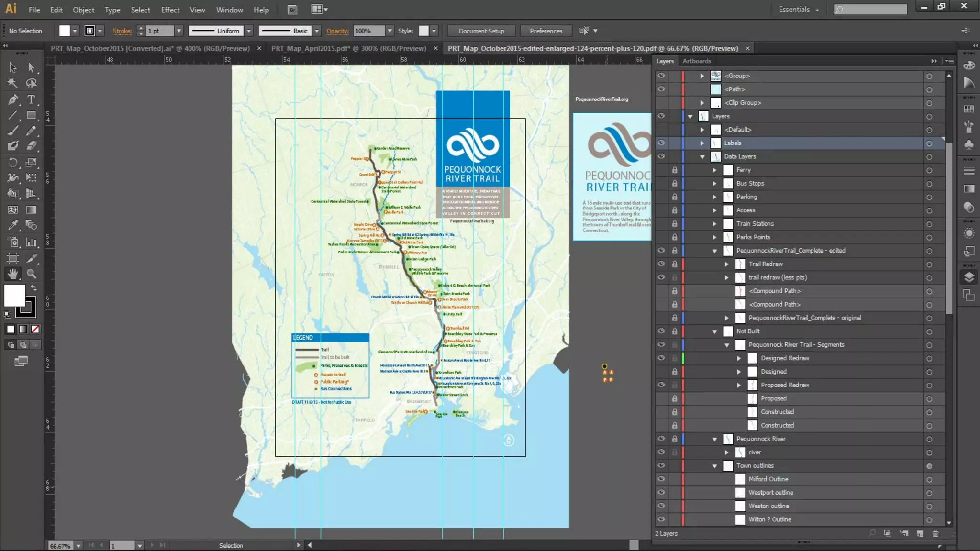Image resolution: width=980 pixels, height=551 pixels.
Task: Toggle visibility of Milford Outline layer
Action: coord(661,479)
